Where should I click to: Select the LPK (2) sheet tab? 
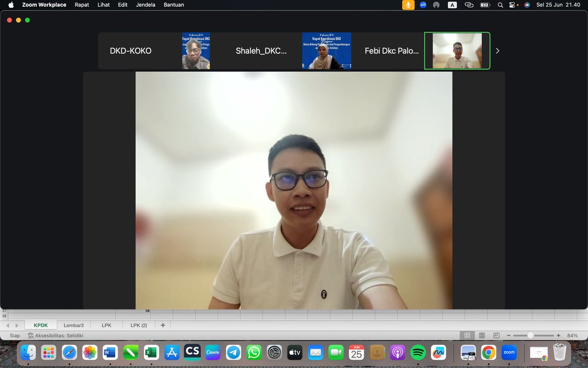139,325
